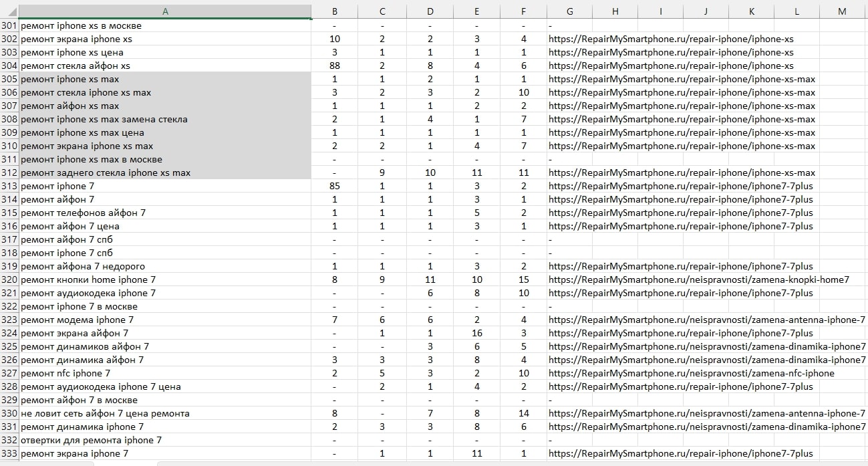
Task: Click cell 'ремонт iphone 7 в москве'
Action: point(166,306)
